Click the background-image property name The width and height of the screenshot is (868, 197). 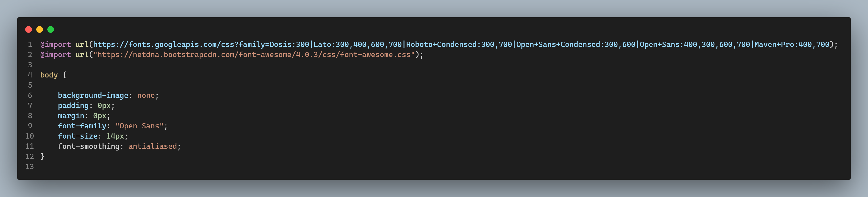coord(93,95)
